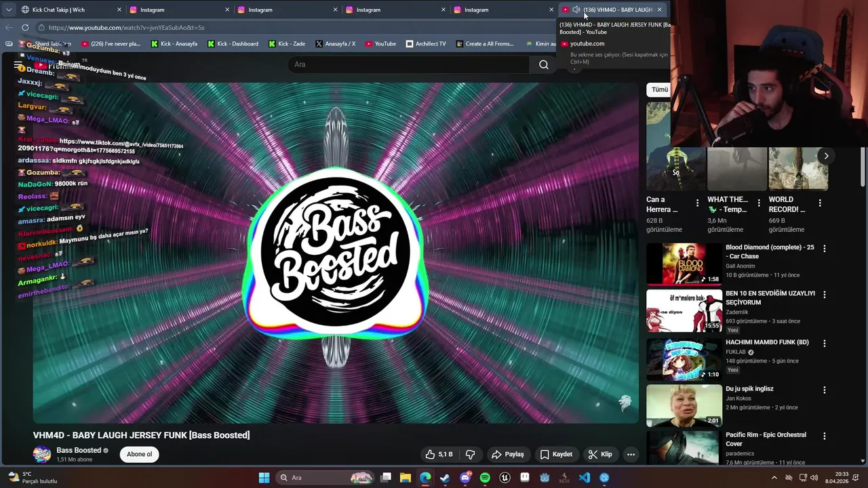868x488 pixels.
Task: Open options for Du ju spik inglisz
Action: point(825,390)
